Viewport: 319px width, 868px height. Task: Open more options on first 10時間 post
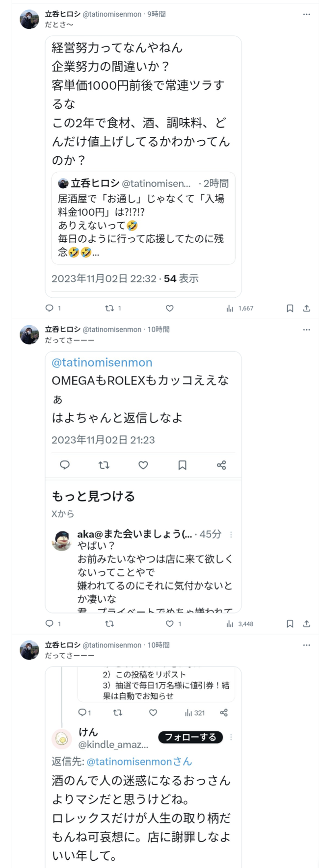point(306,330)
